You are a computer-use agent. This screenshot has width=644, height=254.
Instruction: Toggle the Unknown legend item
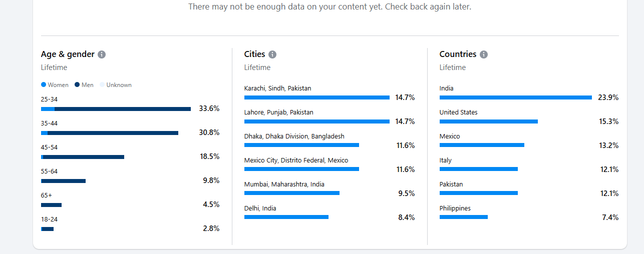coord(116,85)
